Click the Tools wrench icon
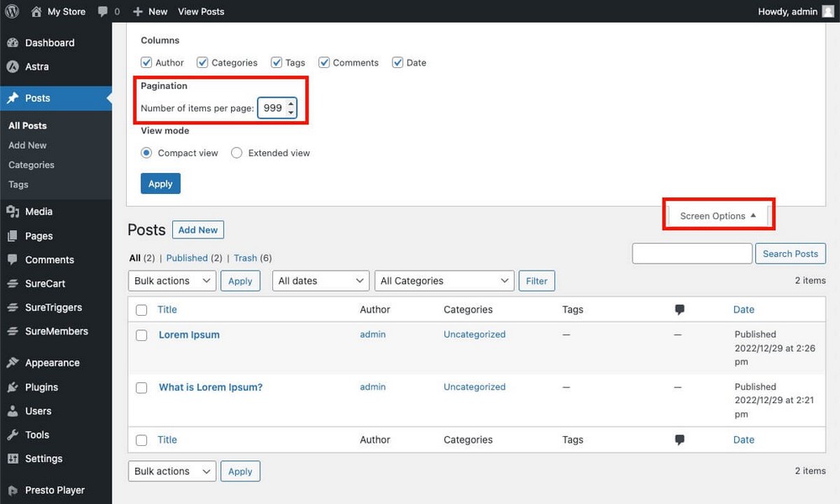The image size is (840, 504). (13, 434)
